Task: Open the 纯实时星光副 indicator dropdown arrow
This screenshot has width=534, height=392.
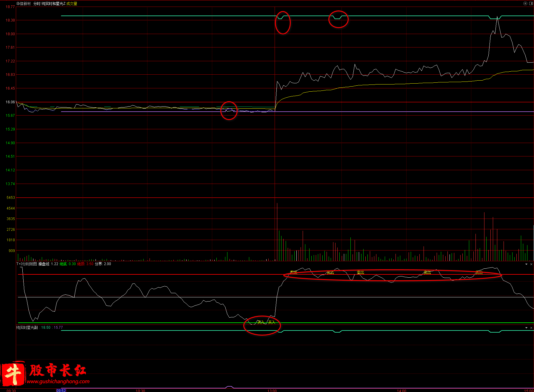Action: pos(526,328)
